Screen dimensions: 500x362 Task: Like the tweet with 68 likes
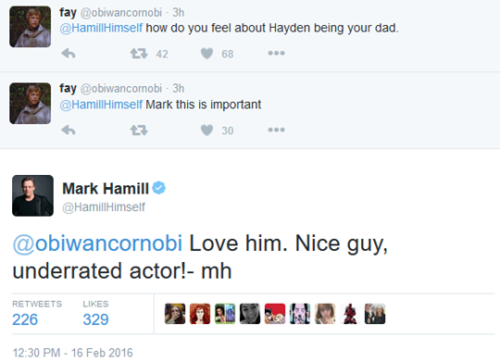coord(207,53)
